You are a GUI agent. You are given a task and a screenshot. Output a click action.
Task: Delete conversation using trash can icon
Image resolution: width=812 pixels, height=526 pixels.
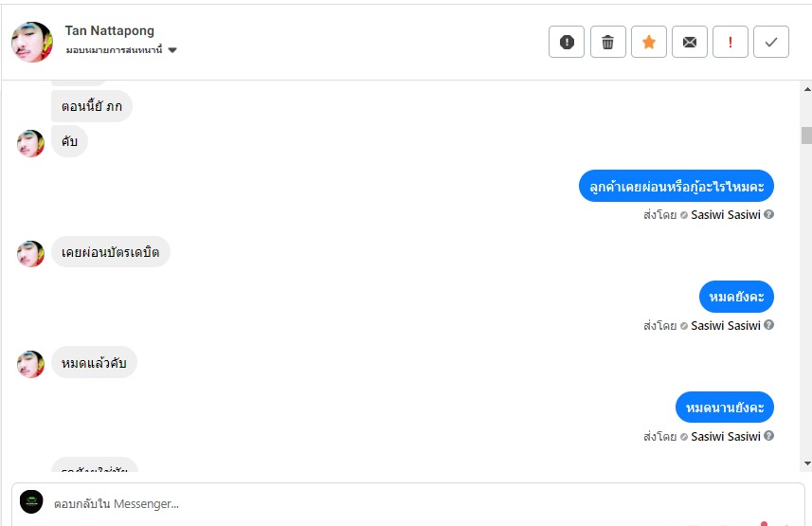click(608, 42)
